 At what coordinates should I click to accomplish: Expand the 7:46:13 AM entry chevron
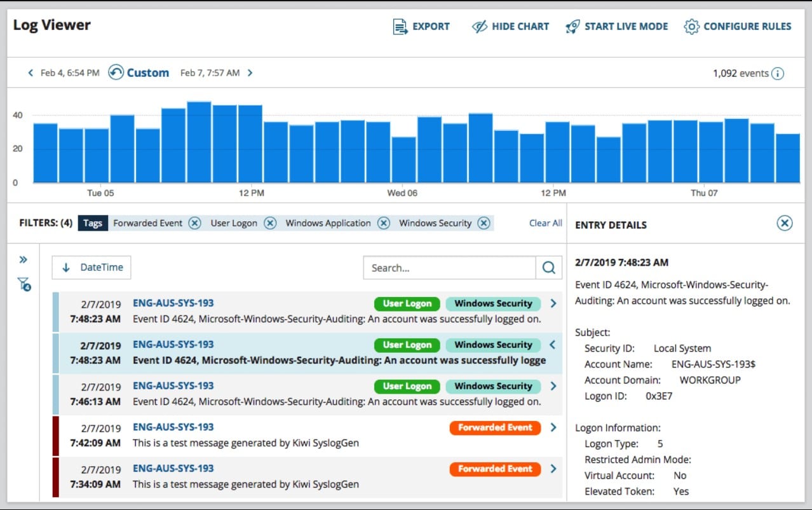553,386
